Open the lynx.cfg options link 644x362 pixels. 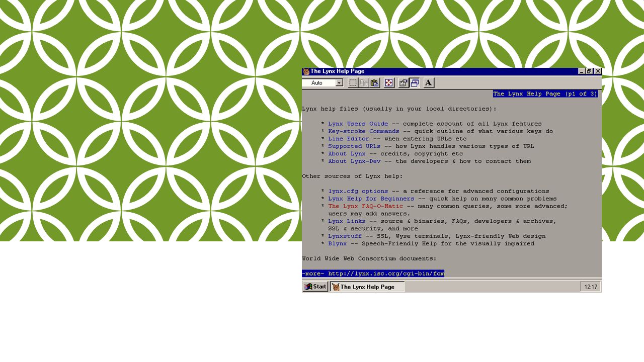pos(358,191)
